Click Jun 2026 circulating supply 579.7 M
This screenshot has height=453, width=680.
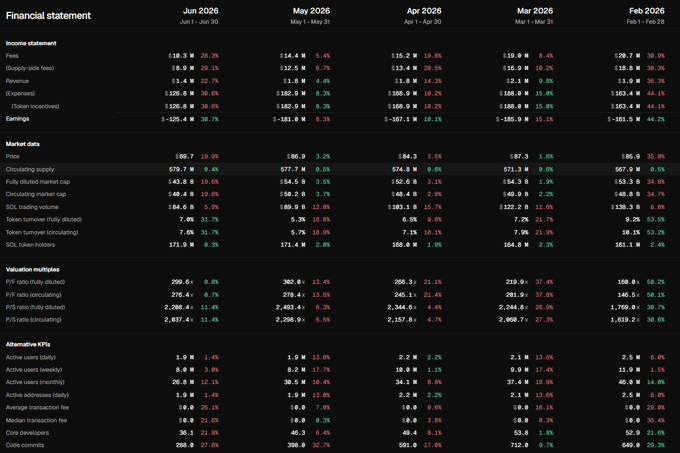click(x=181, y=169)
